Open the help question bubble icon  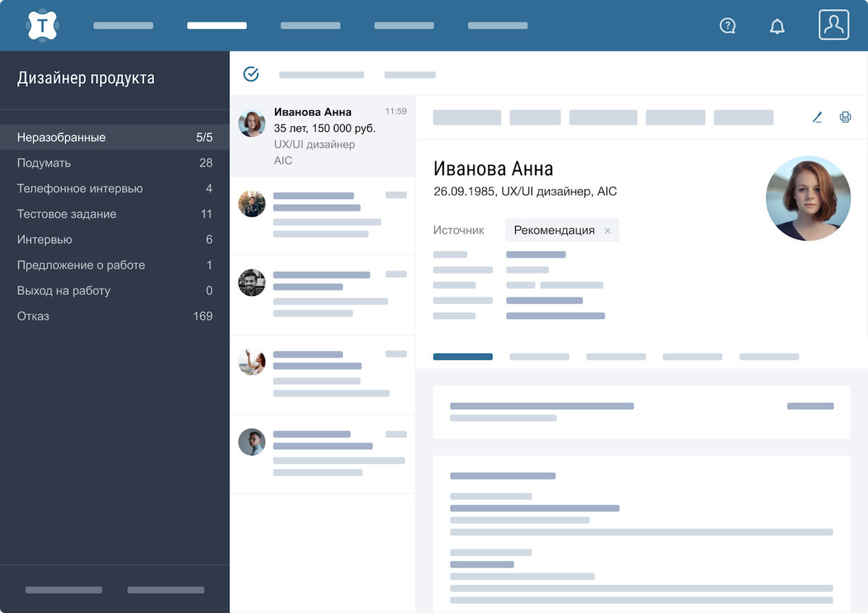coord(728,26)
